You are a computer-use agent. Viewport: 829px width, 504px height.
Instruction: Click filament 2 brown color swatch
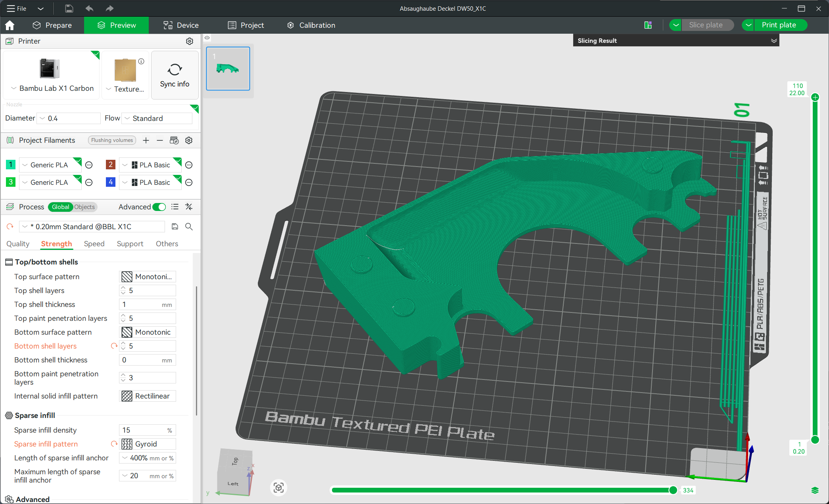point(111,165)
